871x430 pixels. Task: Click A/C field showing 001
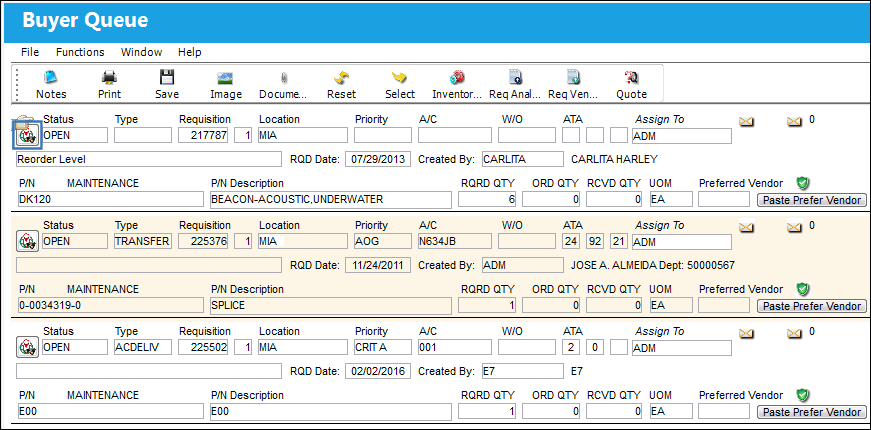coord(455,348)
